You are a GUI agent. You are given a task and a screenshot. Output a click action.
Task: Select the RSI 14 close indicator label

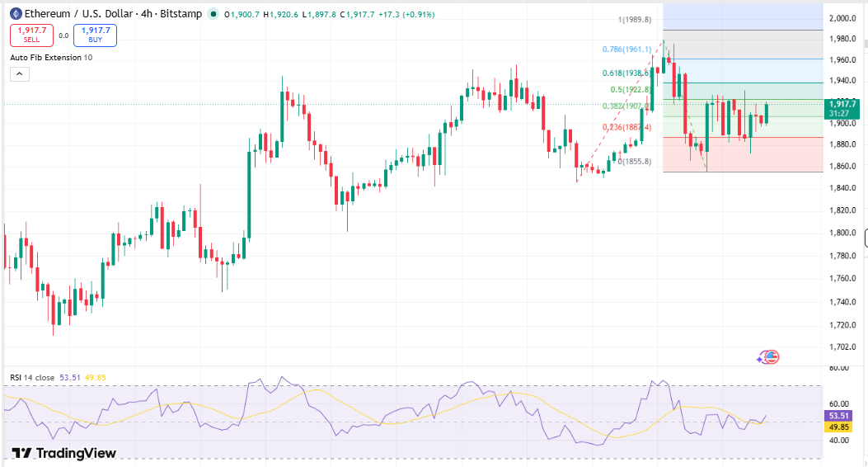(32, 378)
